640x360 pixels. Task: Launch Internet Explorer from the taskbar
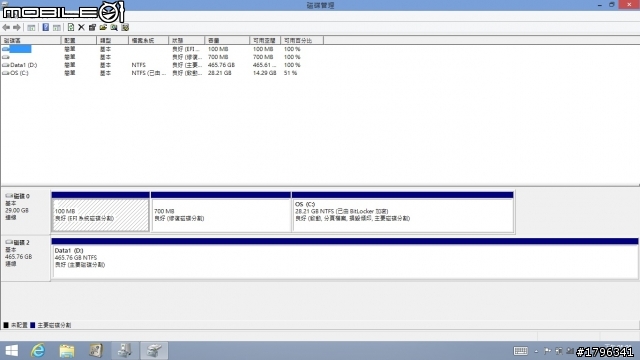[x=38, y=351]
